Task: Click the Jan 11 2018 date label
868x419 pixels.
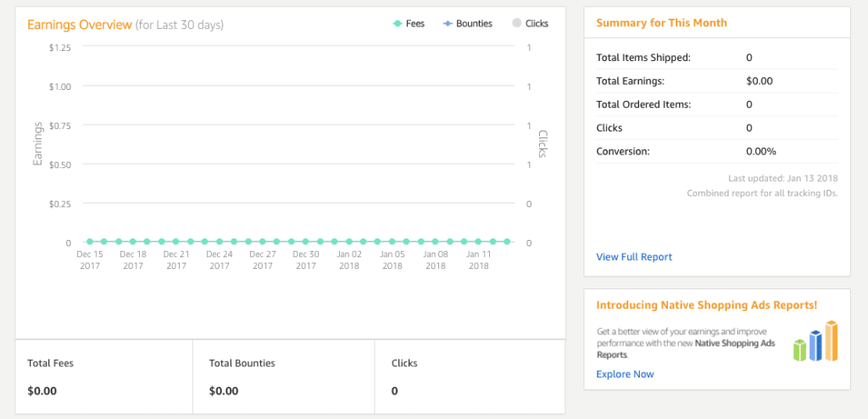Action: coord(479,260)
